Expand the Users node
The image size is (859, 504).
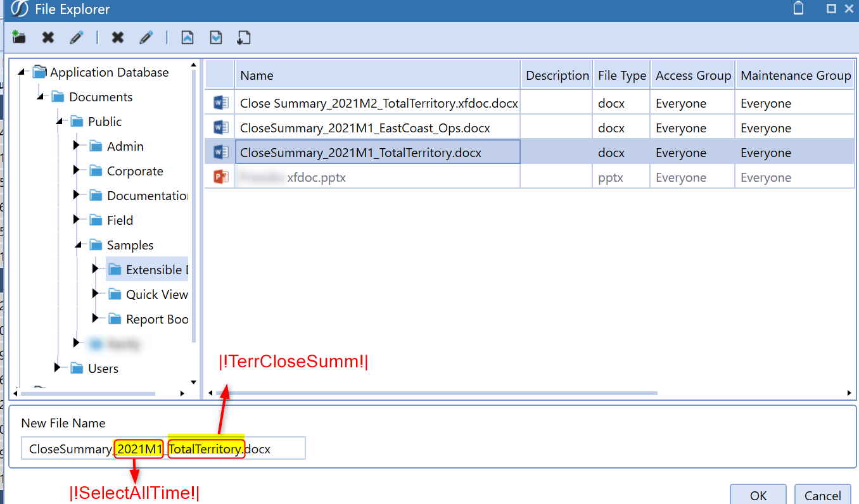tap(57, 368)
